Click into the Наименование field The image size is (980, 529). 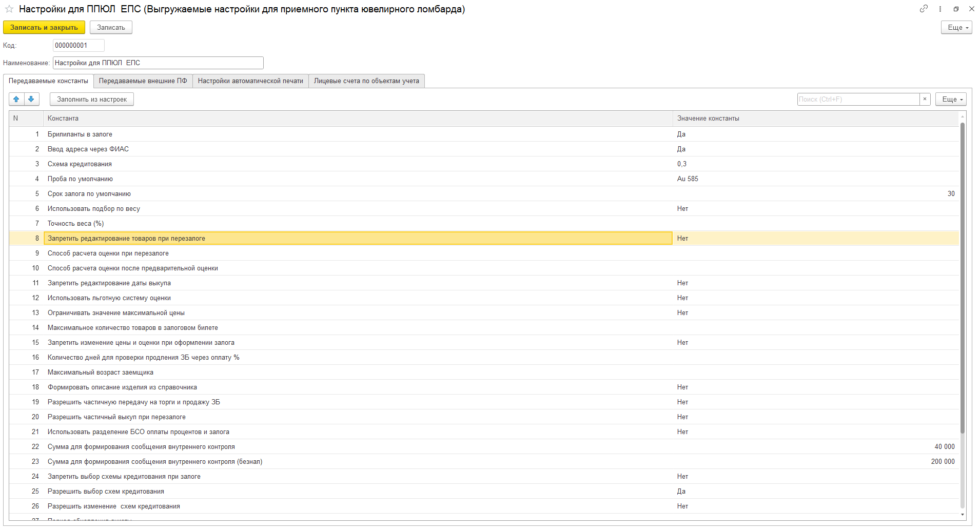[x=158, y=63]
